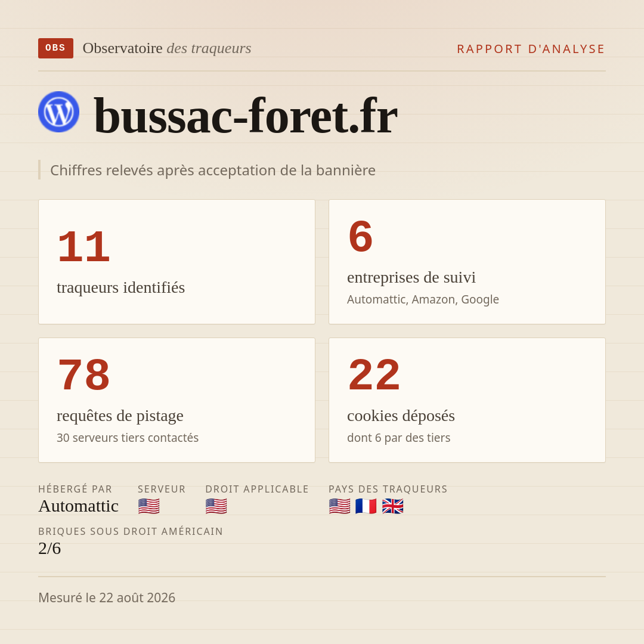Click the US flag under Droit applicable
This screenshot has height=644, width=644.
216,506
